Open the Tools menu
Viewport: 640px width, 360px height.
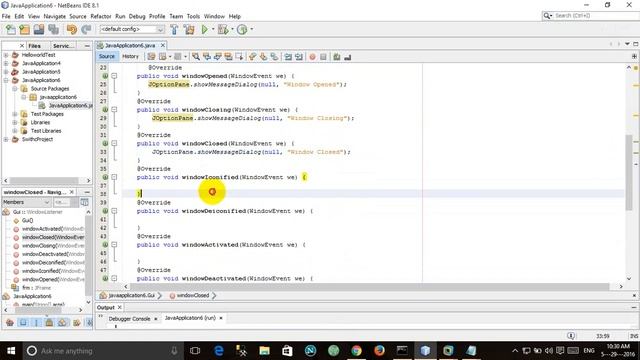[193, 16]
